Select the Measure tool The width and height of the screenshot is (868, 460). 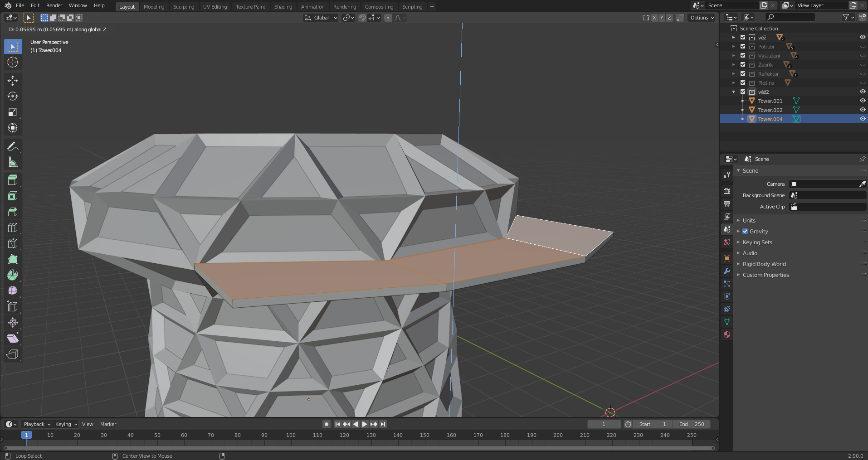click(x=13, y=162)
